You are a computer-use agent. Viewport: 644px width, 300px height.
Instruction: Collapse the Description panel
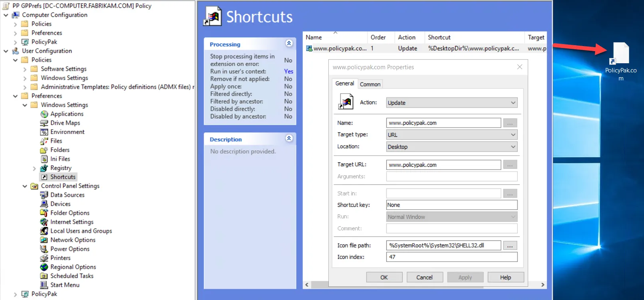[289, 138]
